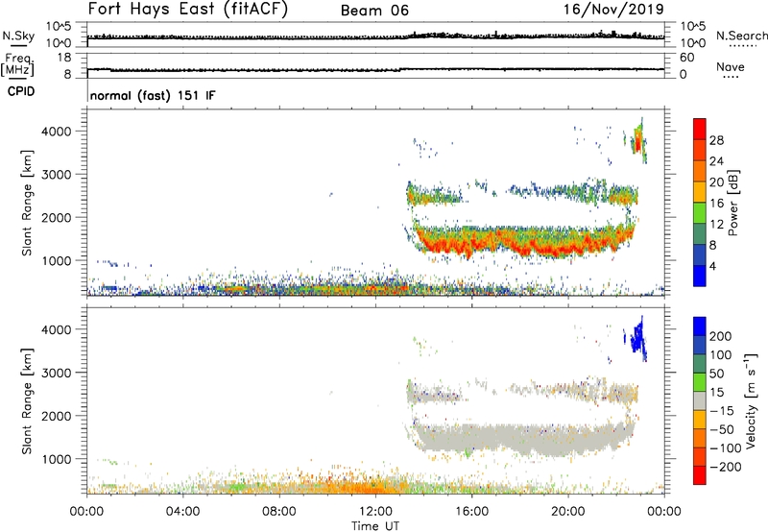Click the 'Slant Range [km]' label of the velocity plot
768x532 pixels.
pyautogui.click(x=27, y=400)
